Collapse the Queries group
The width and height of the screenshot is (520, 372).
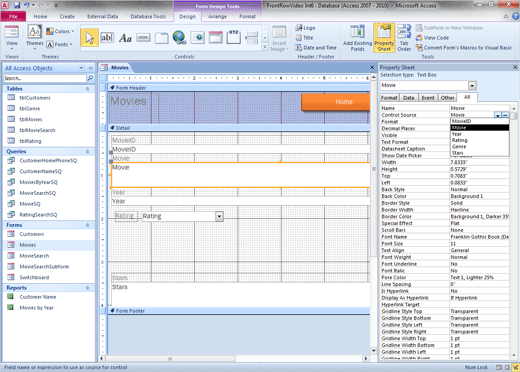coord(87,152)
